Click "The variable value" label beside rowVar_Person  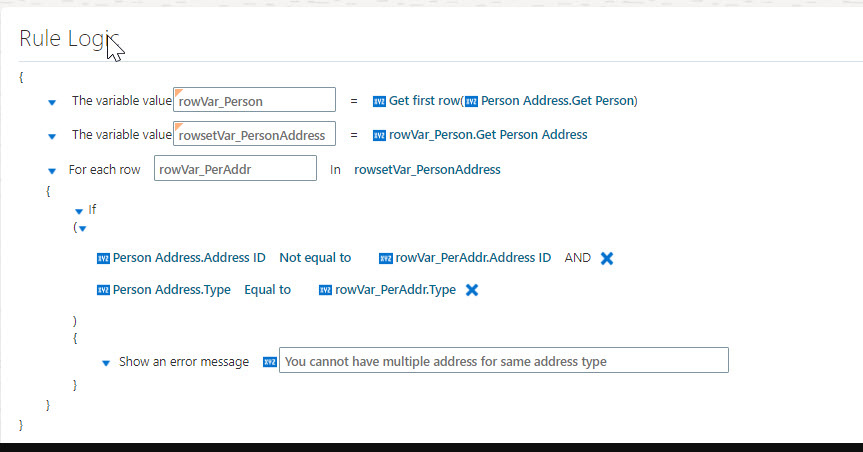[122, 101]
